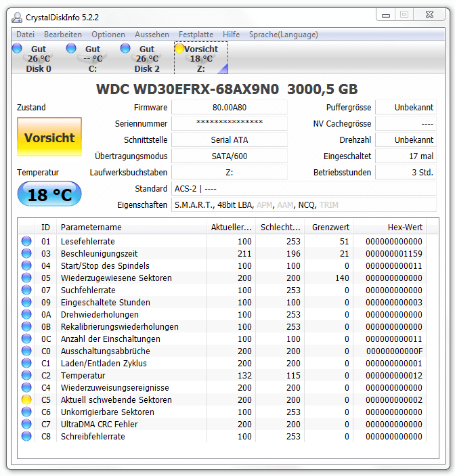This screenshot has height=476, width=455.
Task: Click the status icon for Ausschaltungsabbrüche
Action: 26,351
